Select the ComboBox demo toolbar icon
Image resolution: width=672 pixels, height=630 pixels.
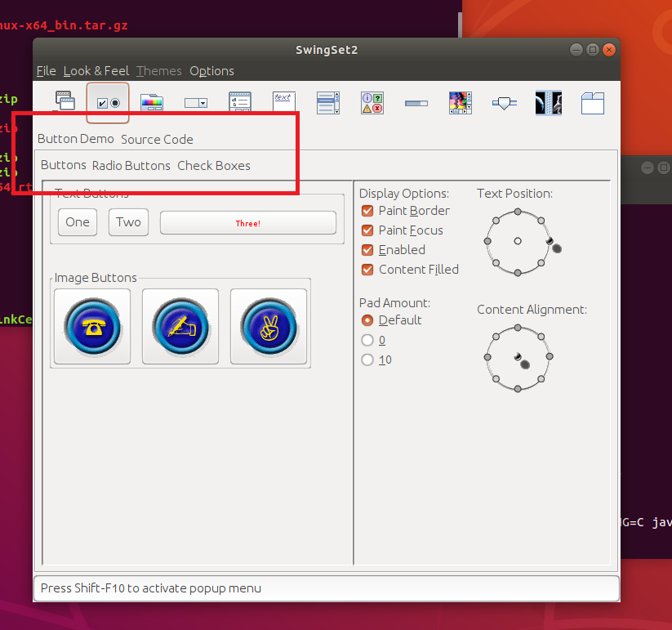(196, 102)
